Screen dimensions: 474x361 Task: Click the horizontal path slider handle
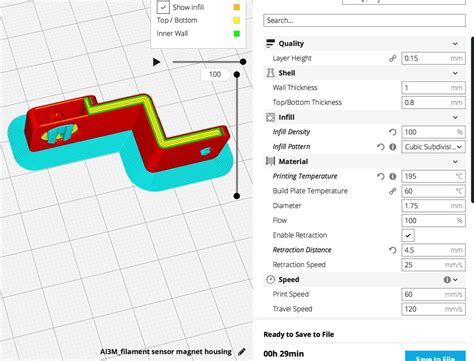point(243,62)
